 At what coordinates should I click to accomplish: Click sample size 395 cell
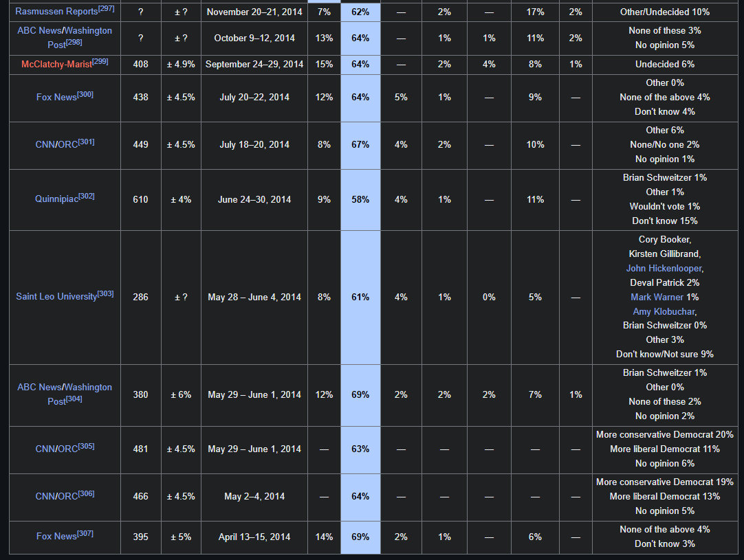[x=140, y=537]
